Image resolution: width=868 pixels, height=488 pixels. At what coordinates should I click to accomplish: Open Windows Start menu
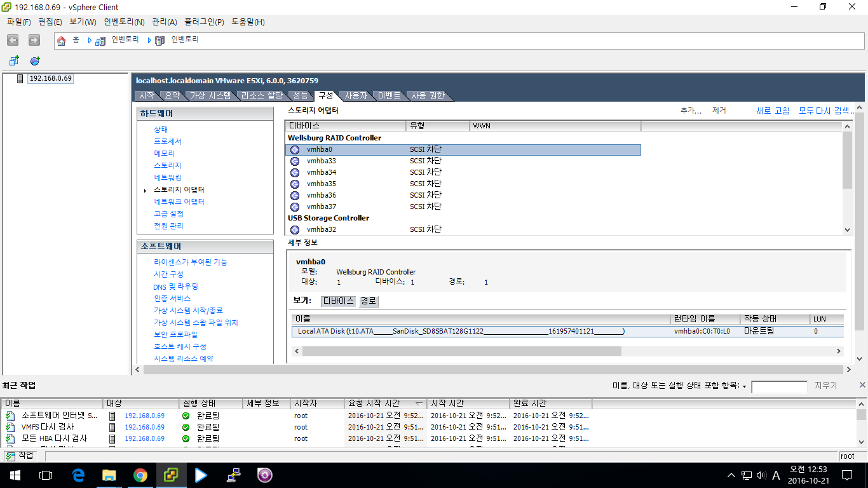pos(14,475)
